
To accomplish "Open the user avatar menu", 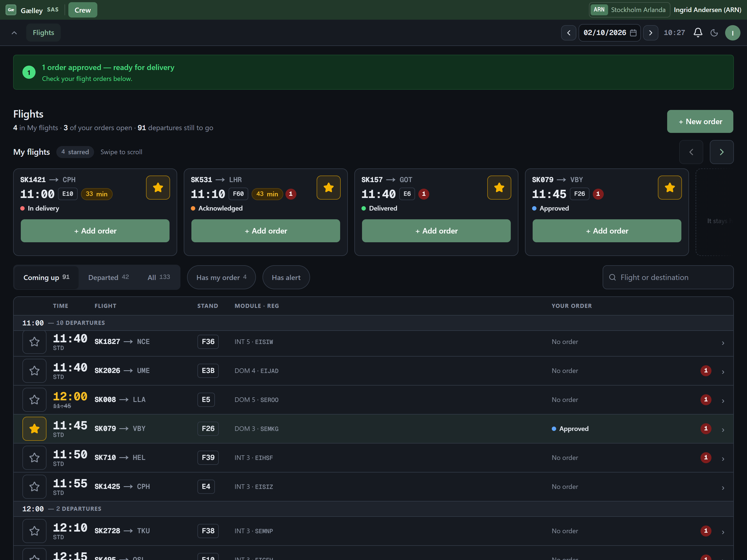I will tap(733, 33).
